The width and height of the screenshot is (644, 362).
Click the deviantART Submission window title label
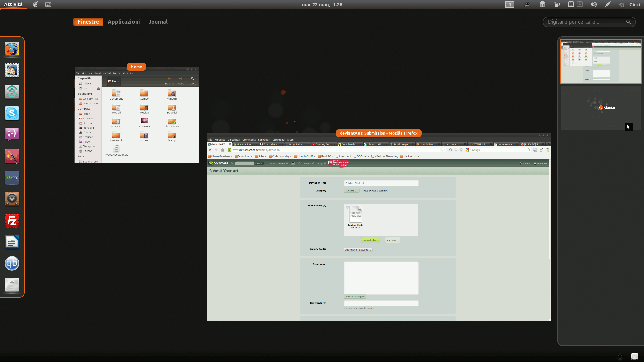coord(379,133)
